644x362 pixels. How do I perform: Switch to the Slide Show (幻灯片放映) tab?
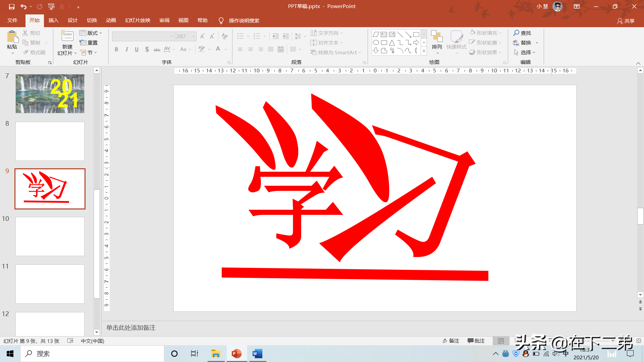click(138, 20)
